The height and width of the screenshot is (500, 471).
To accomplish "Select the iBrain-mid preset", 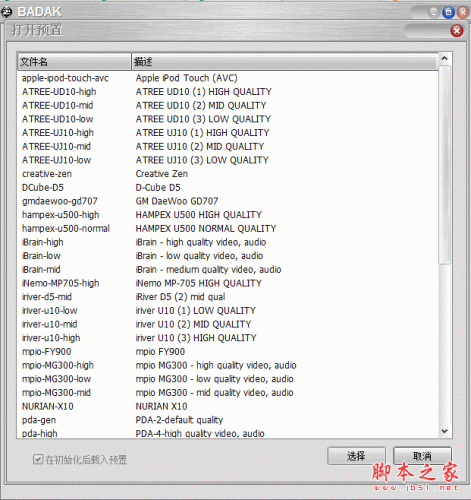I will [41, 269].
